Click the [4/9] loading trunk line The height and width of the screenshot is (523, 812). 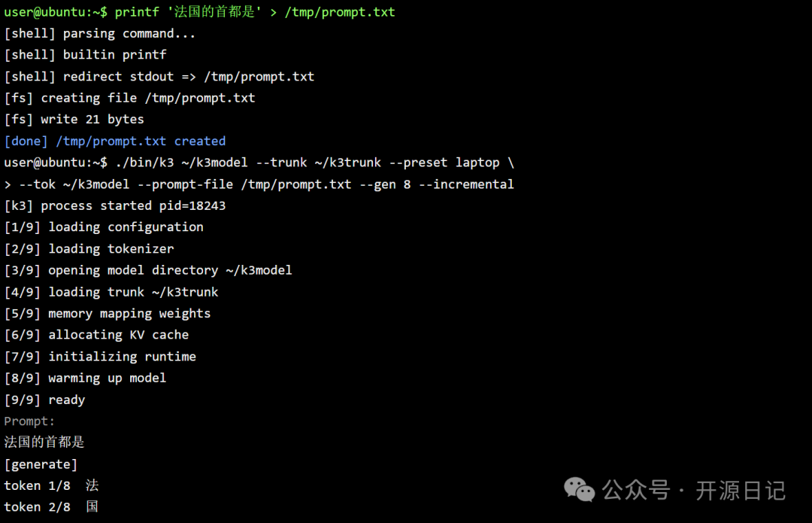click(x=111, y=292)
